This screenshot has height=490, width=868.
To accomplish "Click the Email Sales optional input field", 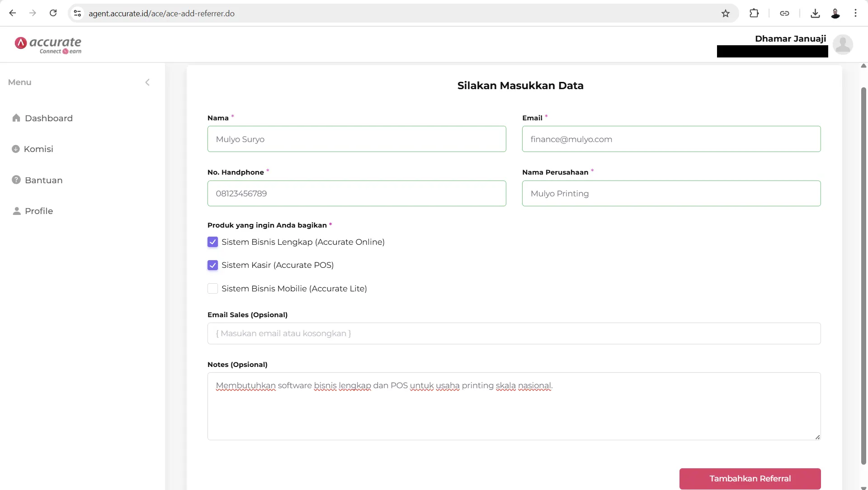I will (x=514, y=333).
